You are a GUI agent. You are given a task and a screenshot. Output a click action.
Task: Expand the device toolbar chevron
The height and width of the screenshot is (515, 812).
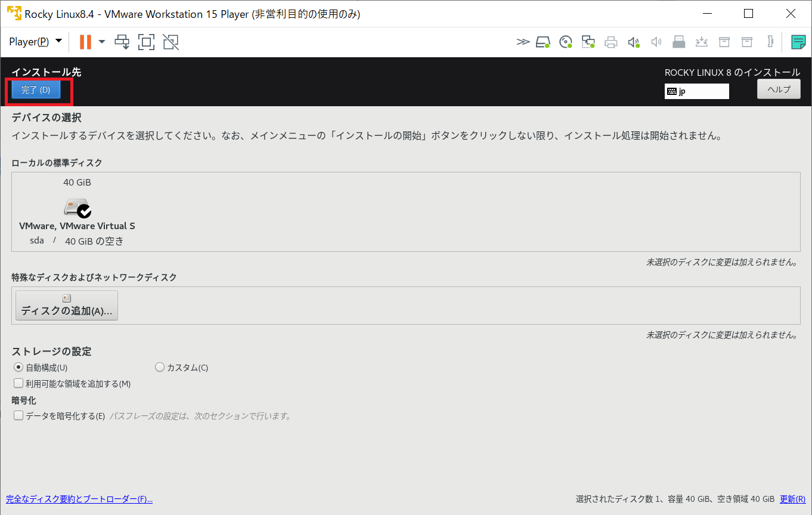[523, 42]
